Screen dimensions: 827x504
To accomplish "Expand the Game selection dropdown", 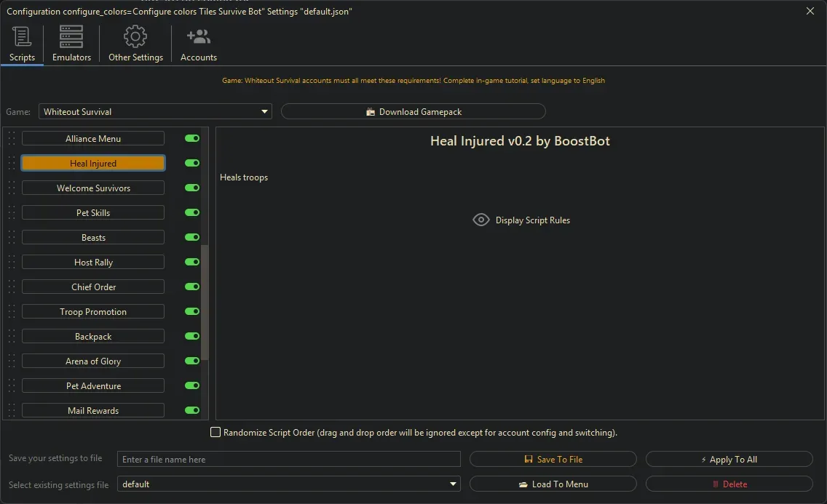I will (x=154, y=112).
